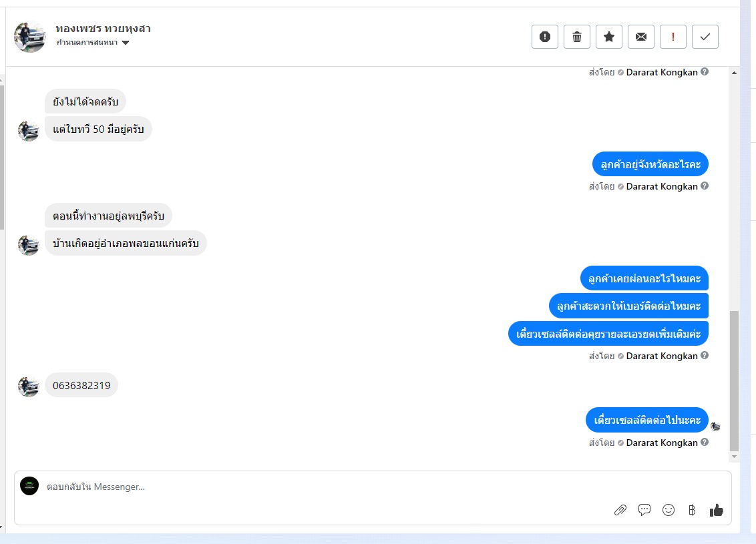
Task: Open the emoji picker smiley icon
Action: tap(669, 510)
